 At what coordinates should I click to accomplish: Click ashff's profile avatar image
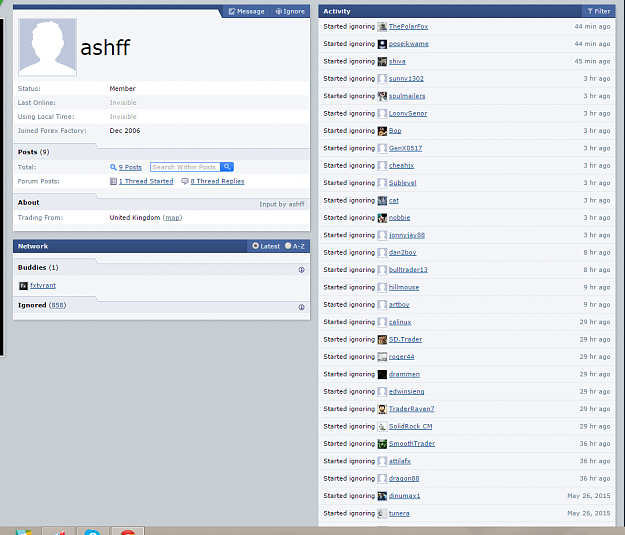coord(47,47)
